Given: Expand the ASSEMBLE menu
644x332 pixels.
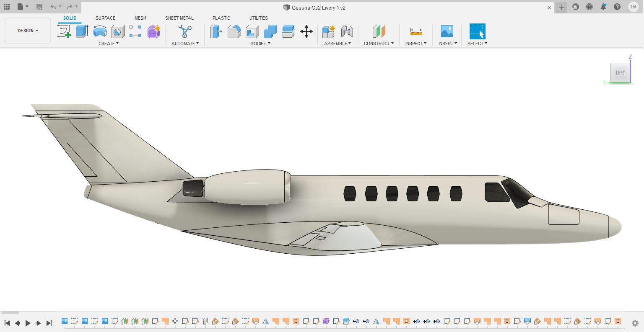Looking at the screenshot, I should 338,44.
